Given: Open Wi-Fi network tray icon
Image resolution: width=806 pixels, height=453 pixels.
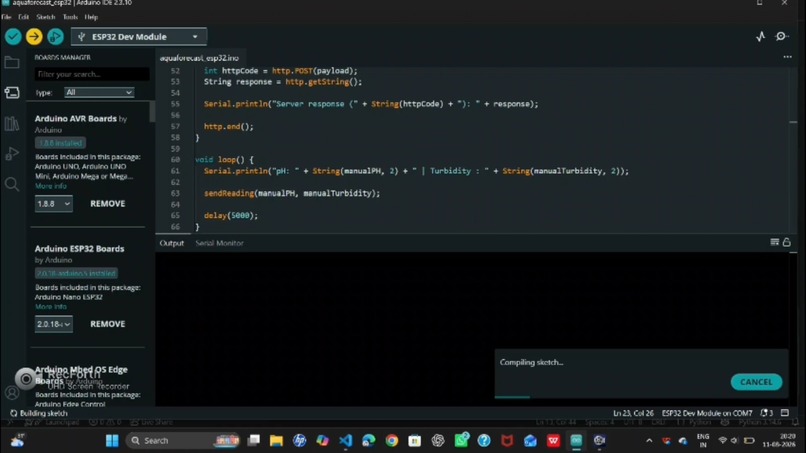Looking at the screenshot, I should pos(722,441).
